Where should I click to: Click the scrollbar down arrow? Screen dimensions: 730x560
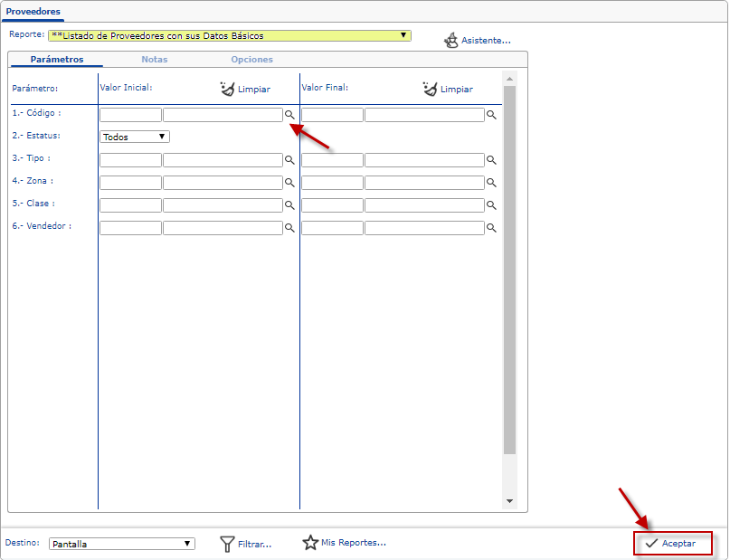tap(509, 501)
